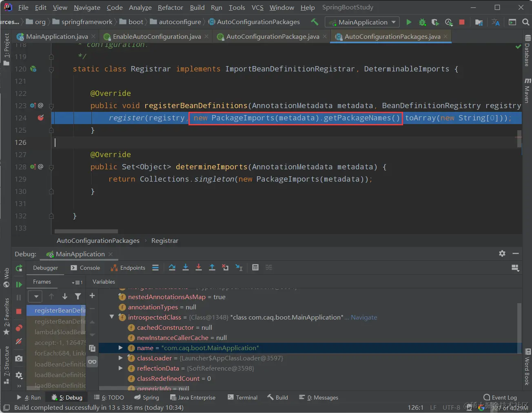Screen dimensions: 532x413
Task: Open the Refactor menu
Action: [x=170, y=7]
